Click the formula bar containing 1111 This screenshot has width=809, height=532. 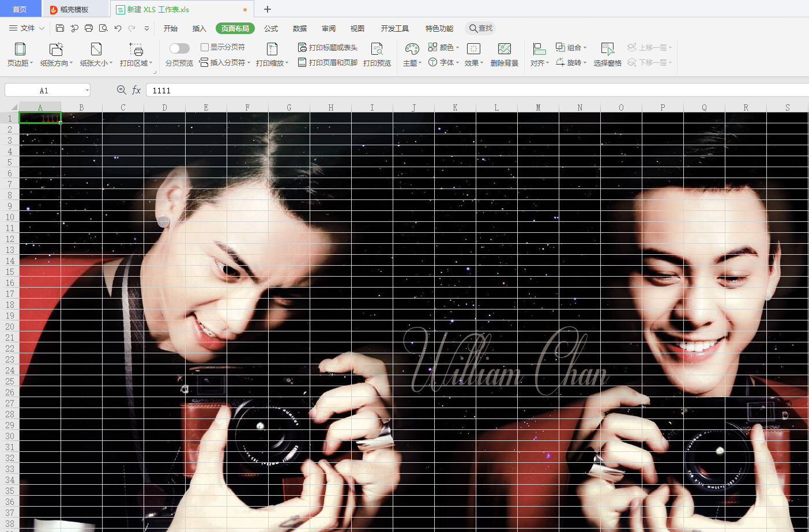point(477,90)
